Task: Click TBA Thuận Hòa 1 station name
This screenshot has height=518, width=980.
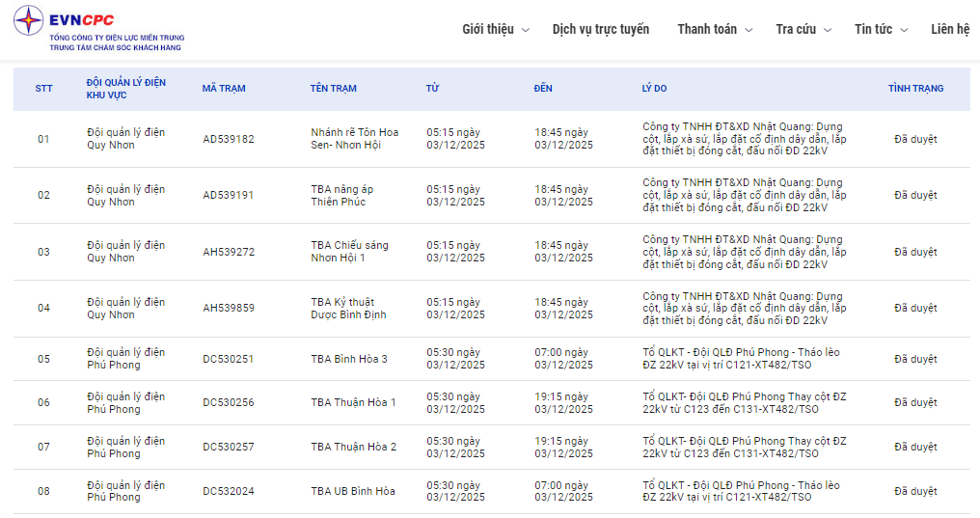Action: pos(353,402)
